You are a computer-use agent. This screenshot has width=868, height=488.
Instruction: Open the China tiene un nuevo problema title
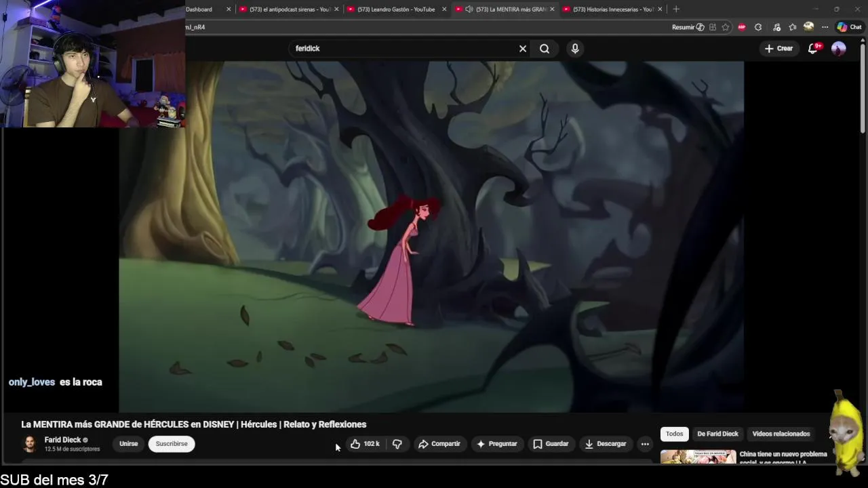[783, 458]
